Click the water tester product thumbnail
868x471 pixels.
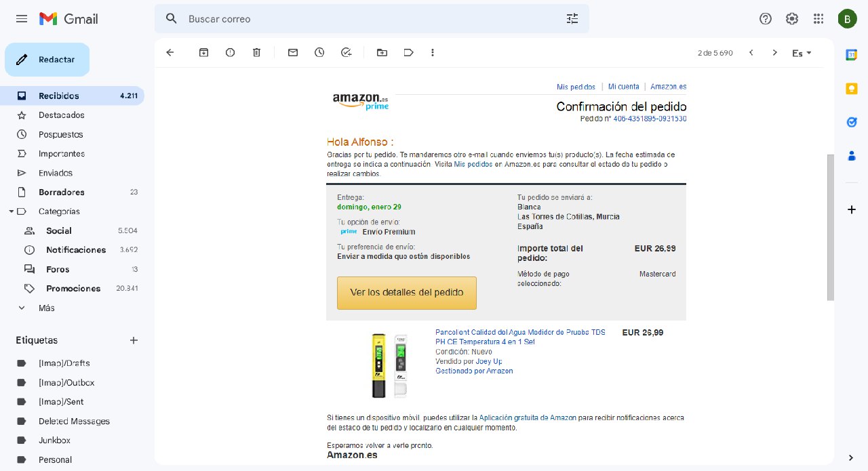coord(390,365)
